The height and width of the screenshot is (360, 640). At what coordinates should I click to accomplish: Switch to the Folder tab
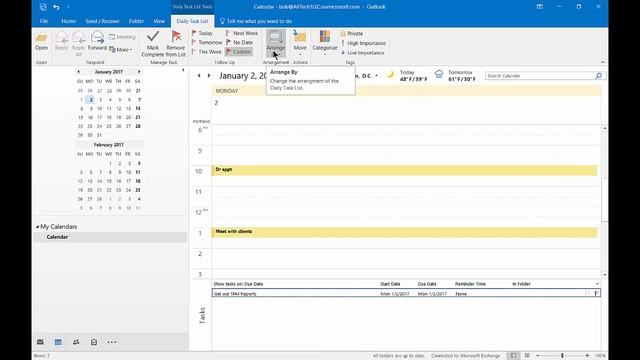tap(136, 21)
